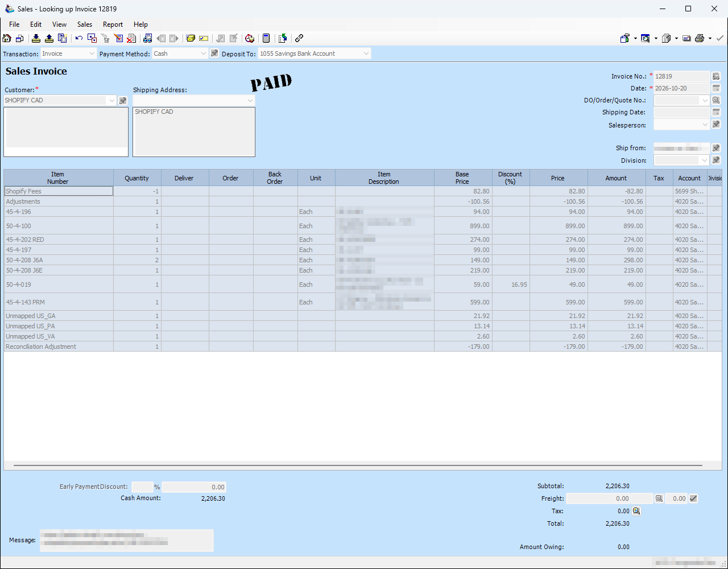
Task: Click the chain link toolbar icon
Action: pos(299,38)
